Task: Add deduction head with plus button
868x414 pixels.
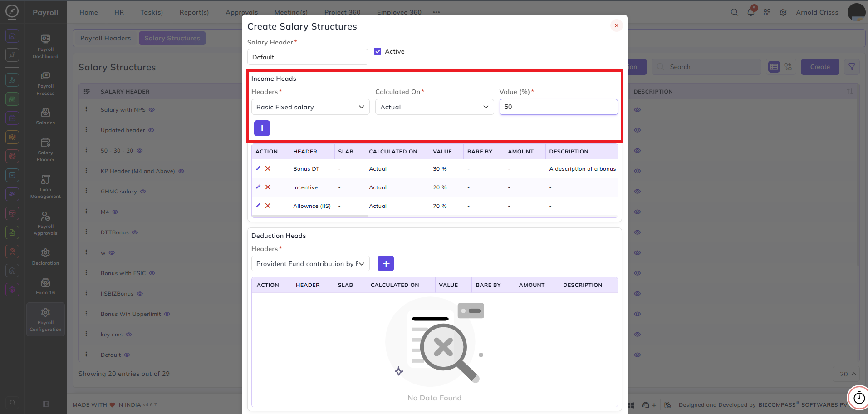Action: [x=386, y=263]
